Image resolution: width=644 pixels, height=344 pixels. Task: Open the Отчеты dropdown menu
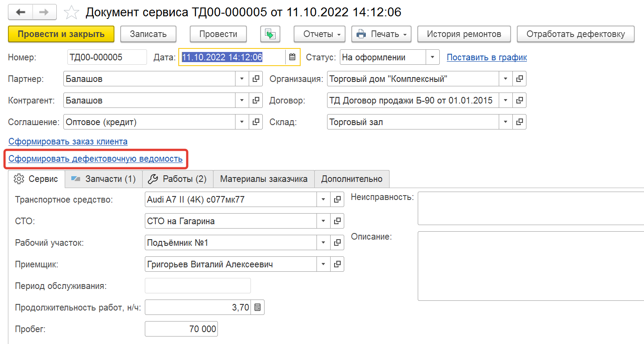320,34
